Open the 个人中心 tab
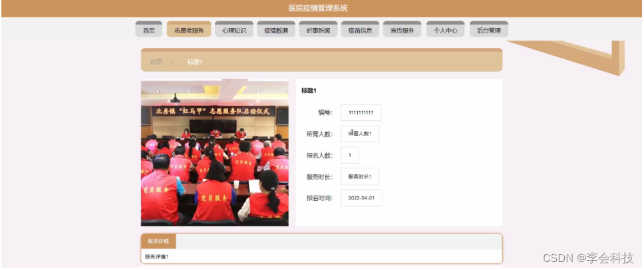644x270 pixels. 446,29
